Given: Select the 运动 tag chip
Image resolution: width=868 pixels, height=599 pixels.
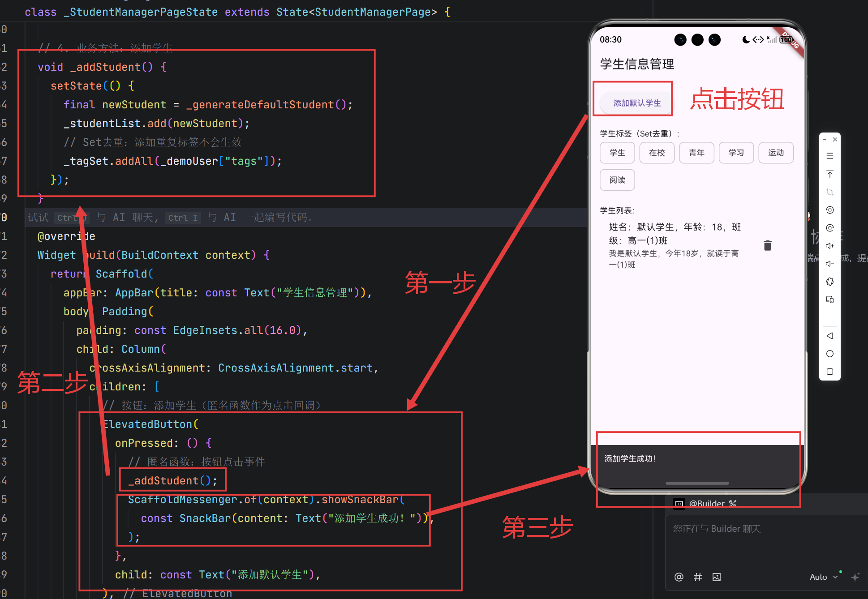Looking at the screenshot, I should pos(775,153).
